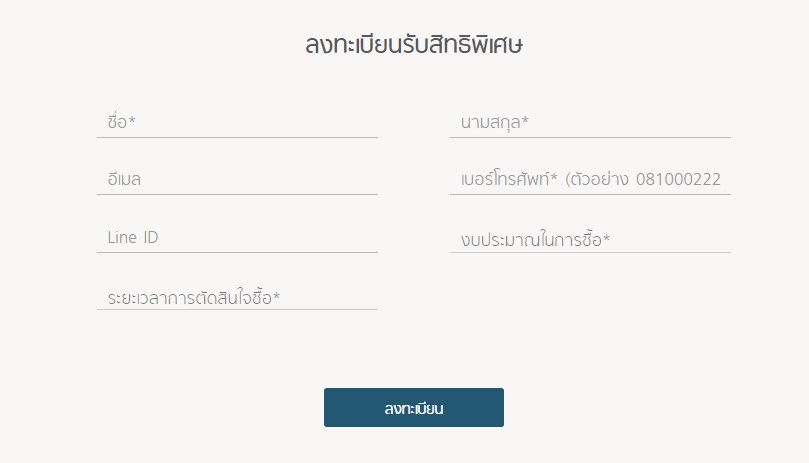Image resolution: width=809 pixels, height=463 pixels.
Task: Click the ลงทะเบียนรับสิทธิพิเศษ heading
Action: (414, 45)
